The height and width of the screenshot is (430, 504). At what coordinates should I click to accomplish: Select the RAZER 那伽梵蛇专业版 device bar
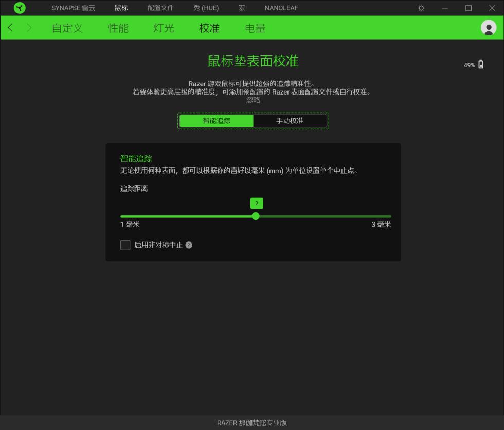coord(252,422)
